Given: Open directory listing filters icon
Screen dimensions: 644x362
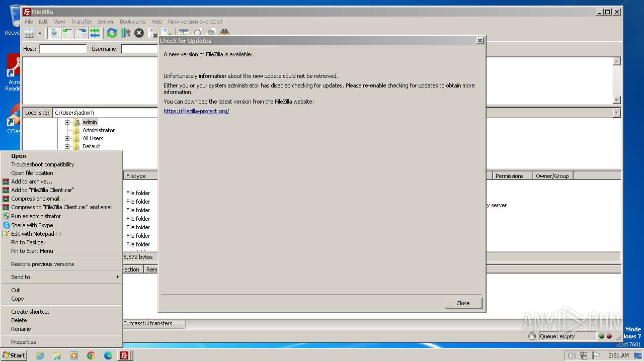Looking at the screenshot, I should click(x=184, y=32).
